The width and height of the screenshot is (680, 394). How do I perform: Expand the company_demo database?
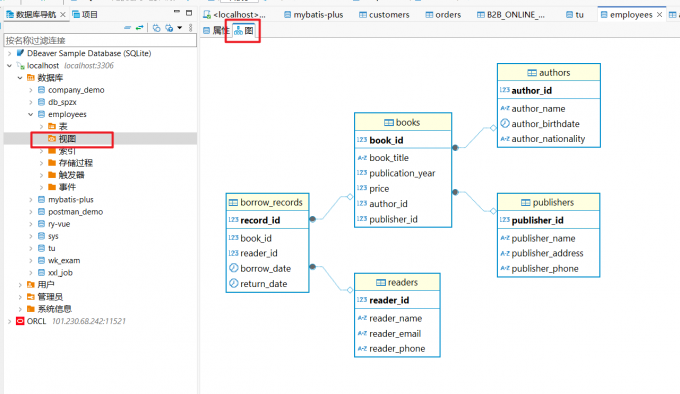click(31, 90)
